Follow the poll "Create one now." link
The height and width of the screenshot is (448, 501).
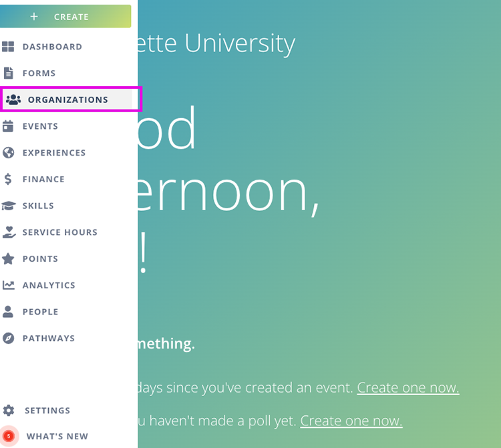[351, 421]
